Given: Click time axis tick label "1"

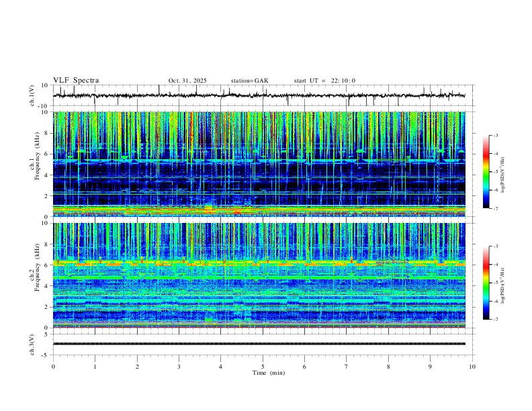Looking at the screenshot, I should point(95,367).
